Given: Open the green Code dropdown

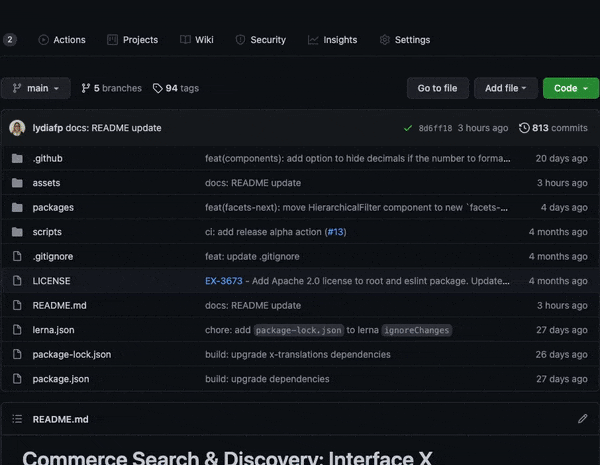Looking at the screenshot, I should click(x=571, y=88).
